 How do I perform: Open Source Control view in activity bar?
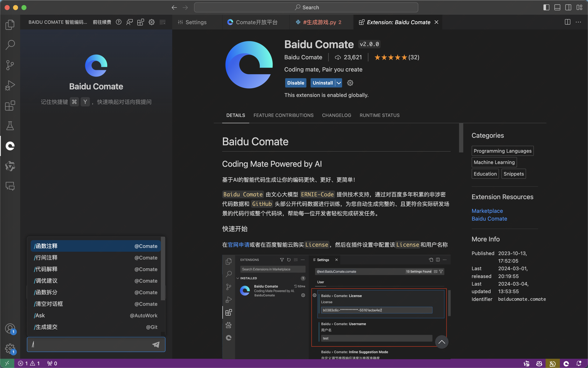pyautogui.click(x=10, y=65)
